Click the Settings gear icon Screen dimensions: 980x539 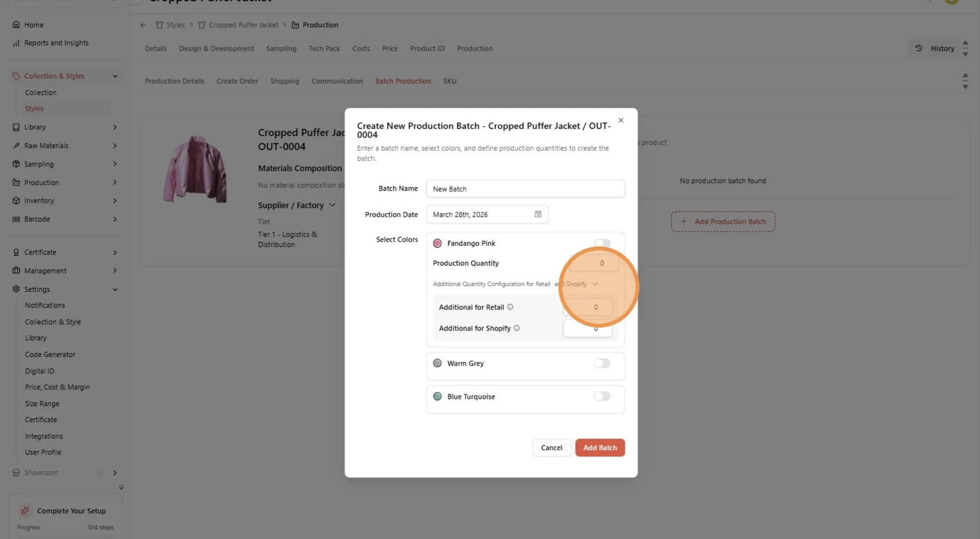pos(16,289)
